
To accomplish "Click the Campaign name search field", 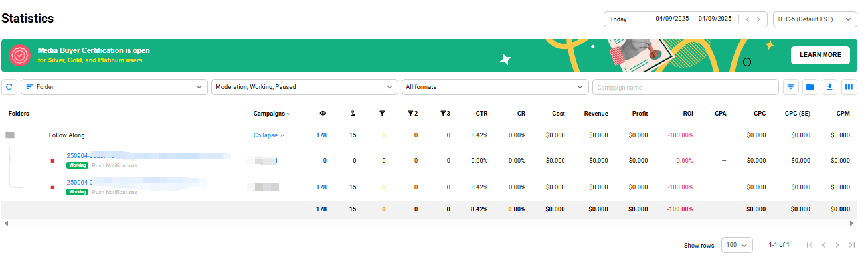I will pyautogui.click(x=685, y=87).
